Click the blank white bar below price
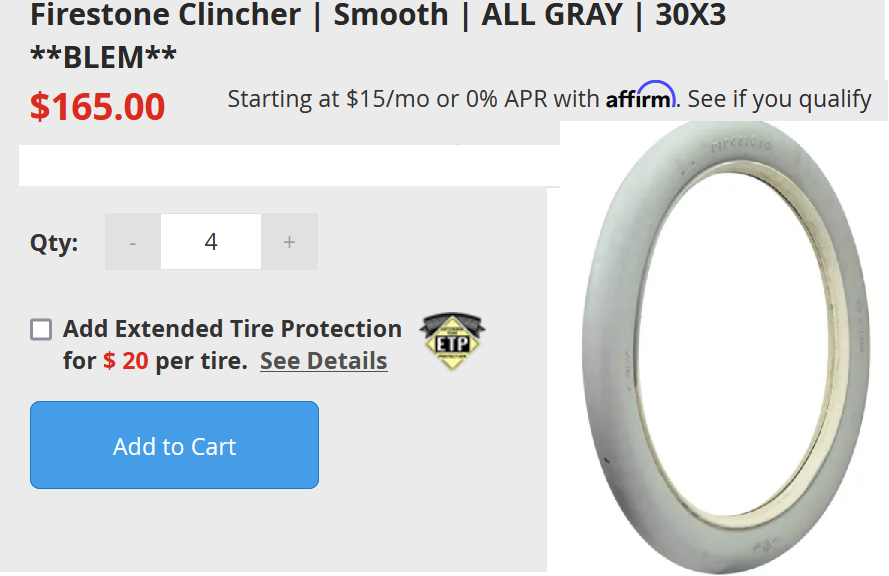Viewport: 889px width, 576px height. point(289,165)
